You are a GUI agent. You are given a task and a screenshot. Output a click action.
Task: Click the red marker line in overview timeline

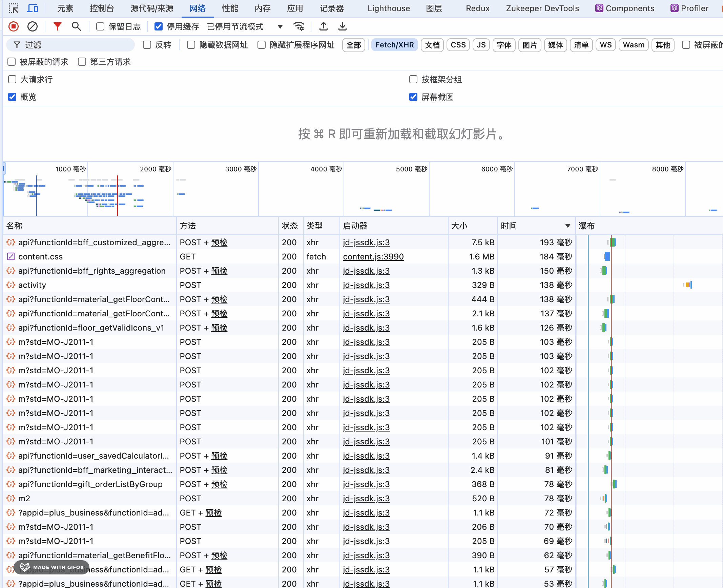[x=118, y=196]
